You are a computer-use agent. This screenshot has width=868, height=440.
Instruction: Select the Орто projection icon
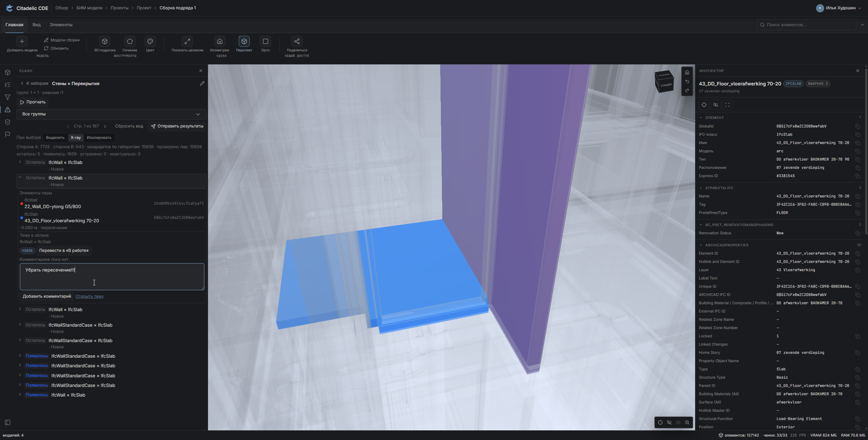(265, 41)
